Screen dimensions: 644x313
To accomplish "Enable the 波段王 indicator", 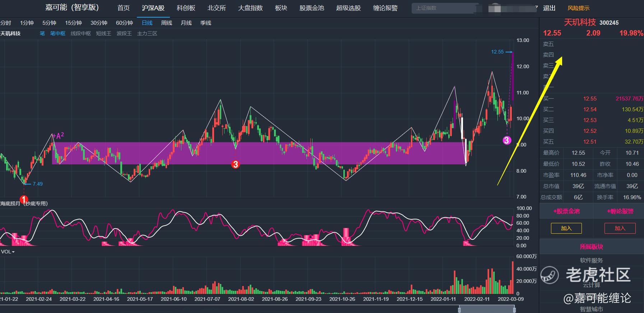I will (124, 33).
